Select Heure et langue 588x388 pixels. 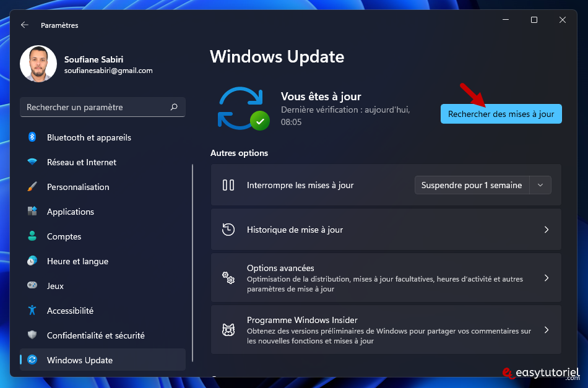pyautogui.click(x=102, y=261)
